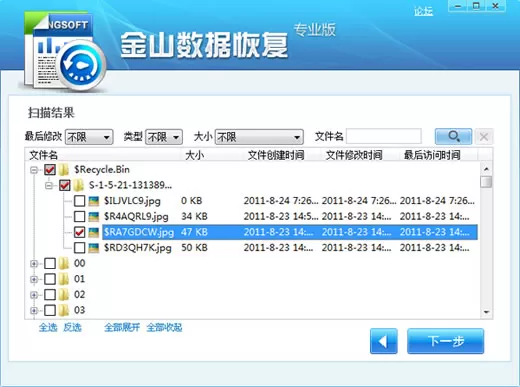Collapse the S-1-5-21-131389 tree node
520x387 pixels.
49,185
